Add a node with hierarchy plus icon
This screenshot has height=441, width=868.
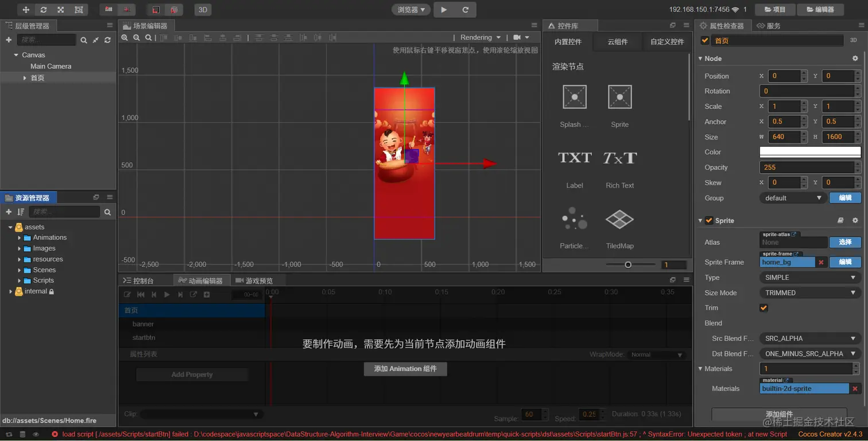click(9, 40)
